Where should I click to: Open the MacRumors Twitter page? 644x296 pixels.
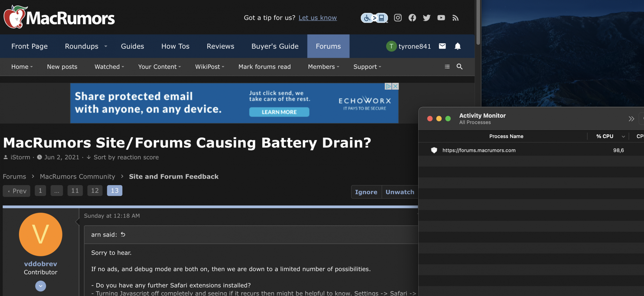pos(427,18)
